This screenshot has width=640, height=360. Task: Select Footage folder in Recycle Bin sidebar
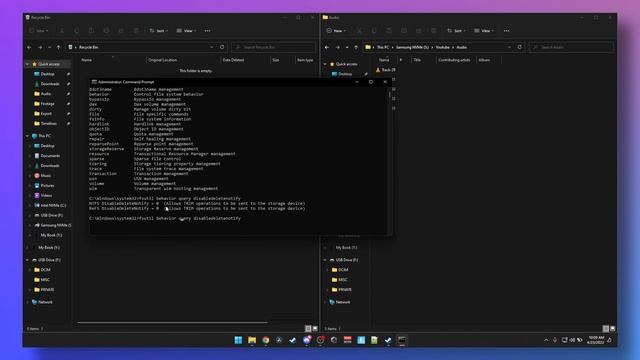[x=47, y=104]
